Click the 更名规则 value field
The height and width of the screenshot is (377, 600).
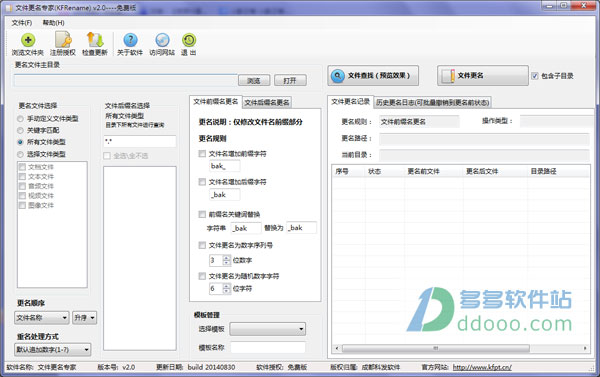[x=419, y=122]
